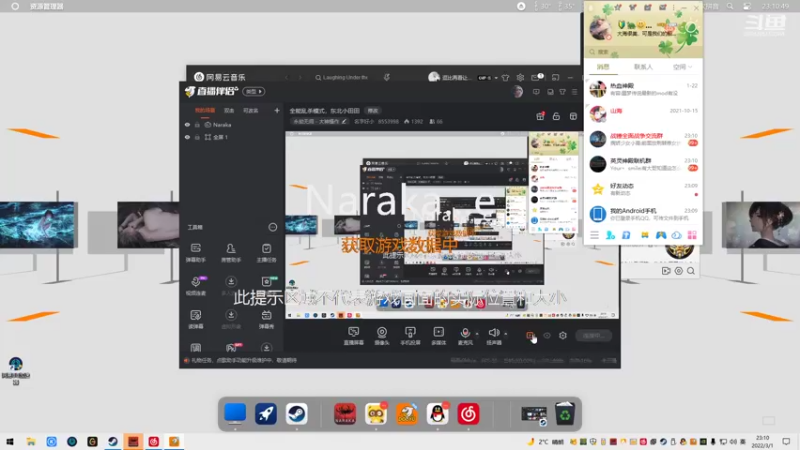Open the 热血神殿 chat in QQ
This screenshot has width=800, height=450.
pyautogui.click(x=643, y=89)
